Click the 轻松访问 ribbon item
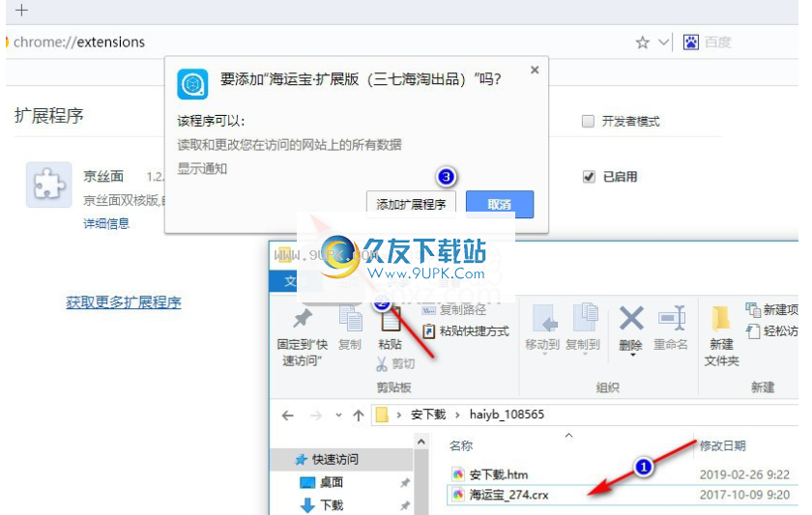The height and width of the screenshot is (515, 812). coord(771,330)
